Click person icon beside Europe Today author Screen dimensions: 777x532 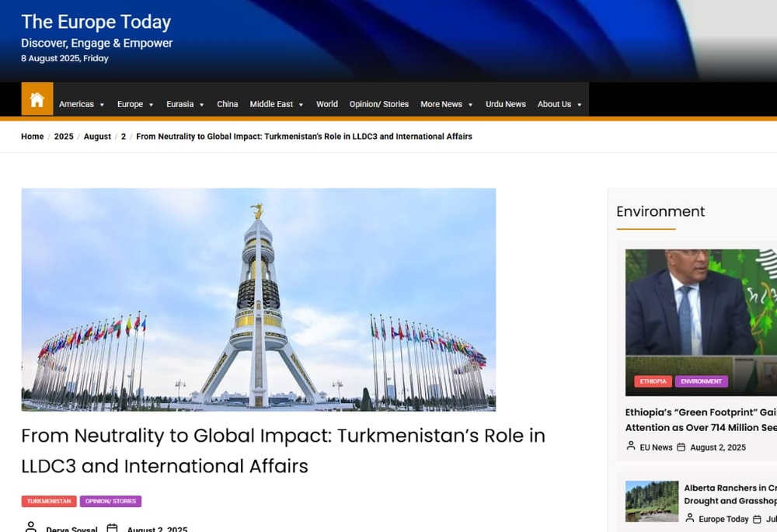(x=689, y=519)
